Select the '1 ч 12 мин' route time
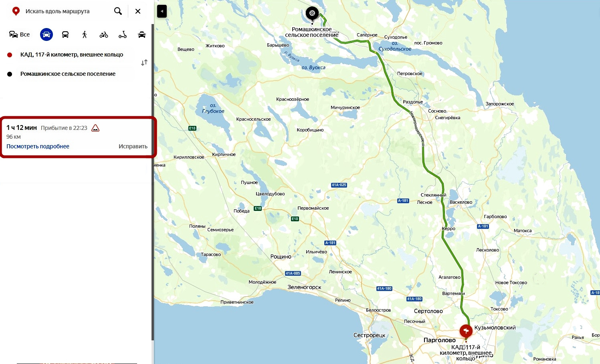The width and height of the screenshot is (600, 364). tap(22, 128)
